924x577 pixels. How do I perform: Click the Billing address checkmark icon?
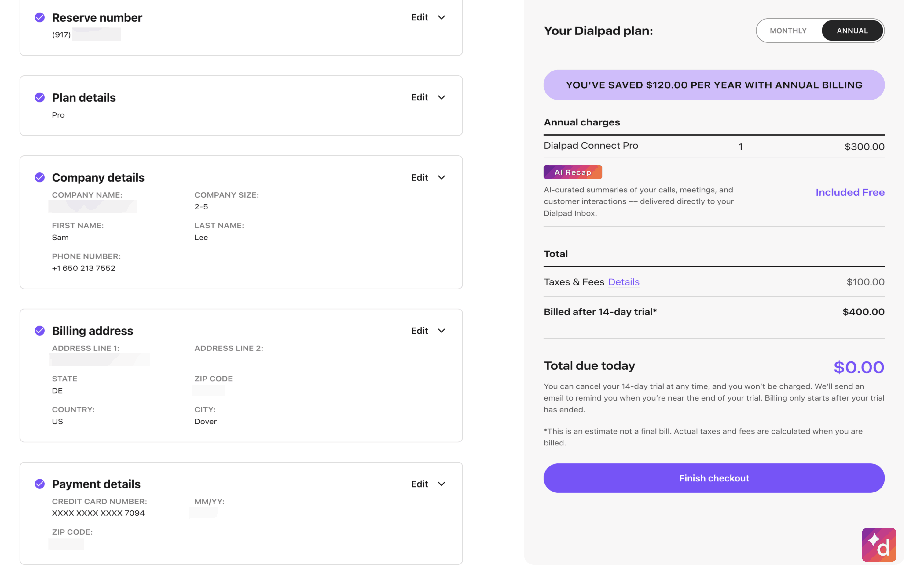click(40, 330)
